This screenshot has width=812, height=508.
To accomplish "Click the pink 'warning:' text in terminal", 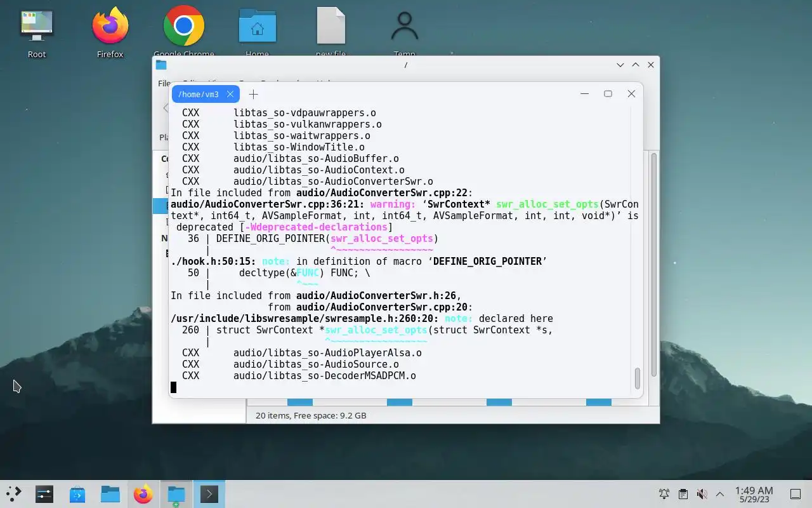I will (x=393, y=204).
